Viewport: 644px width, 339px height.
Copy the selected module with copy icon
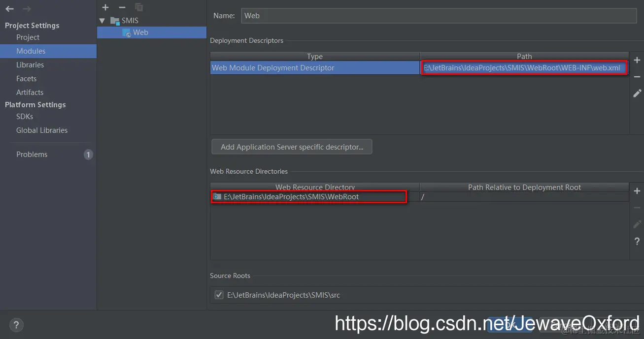[139, 7]
